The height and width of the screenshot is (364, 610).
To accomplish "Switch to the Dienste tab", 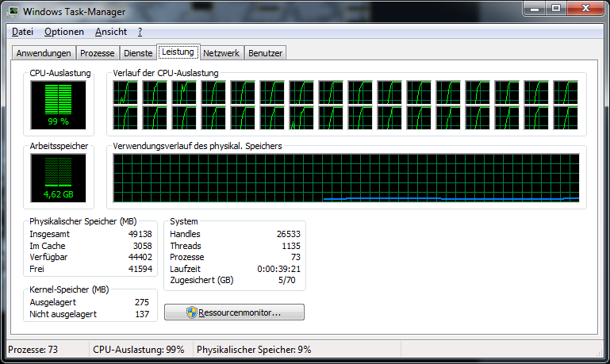I will click(x=138, y=53).
